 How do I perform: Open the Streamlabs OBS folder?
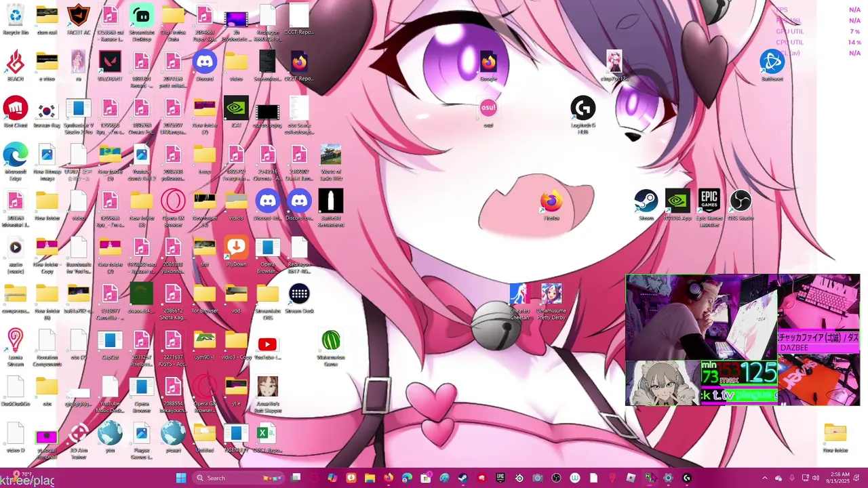point(267,301)
